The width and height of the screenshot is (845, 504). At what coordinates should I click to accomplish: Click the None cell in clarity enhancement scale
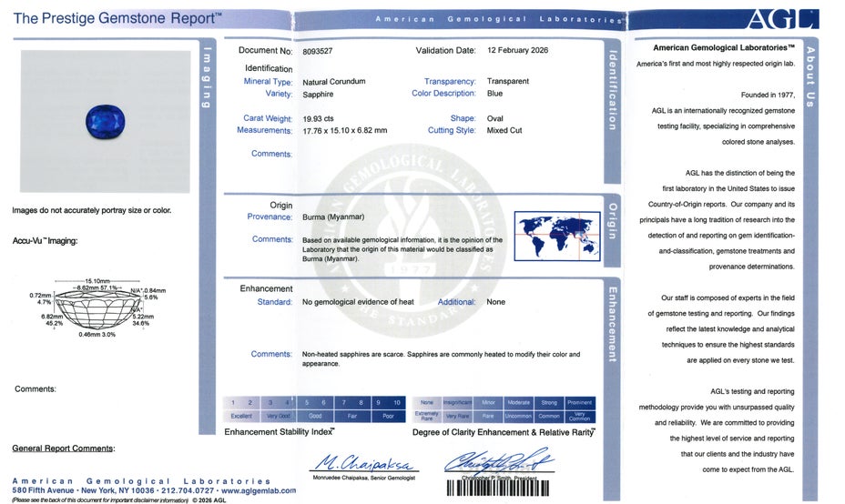tap(427, 403)
